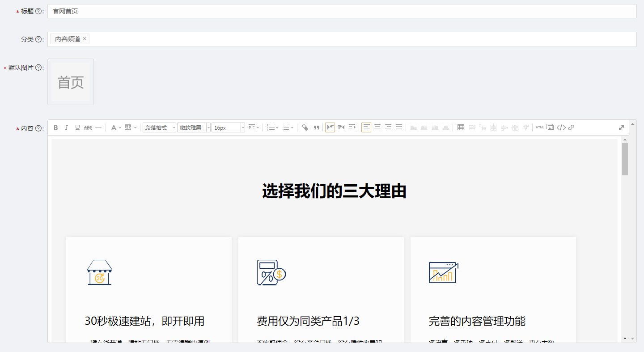Viewport: 644px width, 352px height.
Task: Switch to HTML source view
Action: pos(540,127)
